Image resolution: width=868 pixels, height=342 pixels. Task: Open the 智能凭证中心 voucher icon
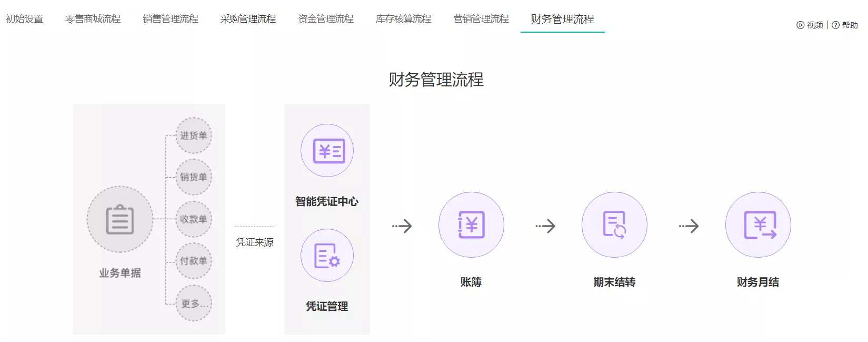tap(327, 151)
